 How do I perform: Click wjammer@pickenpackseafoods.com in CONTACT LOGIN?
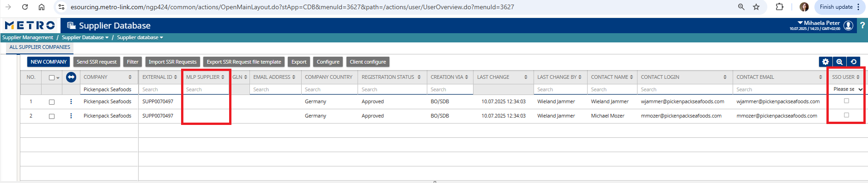point(682,101)
